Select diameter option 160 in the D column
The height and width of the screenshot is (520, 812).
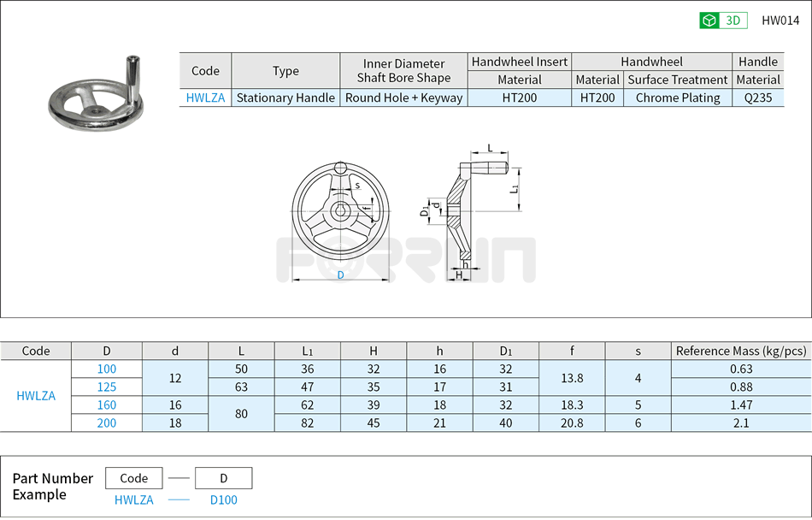coord(107,405)
